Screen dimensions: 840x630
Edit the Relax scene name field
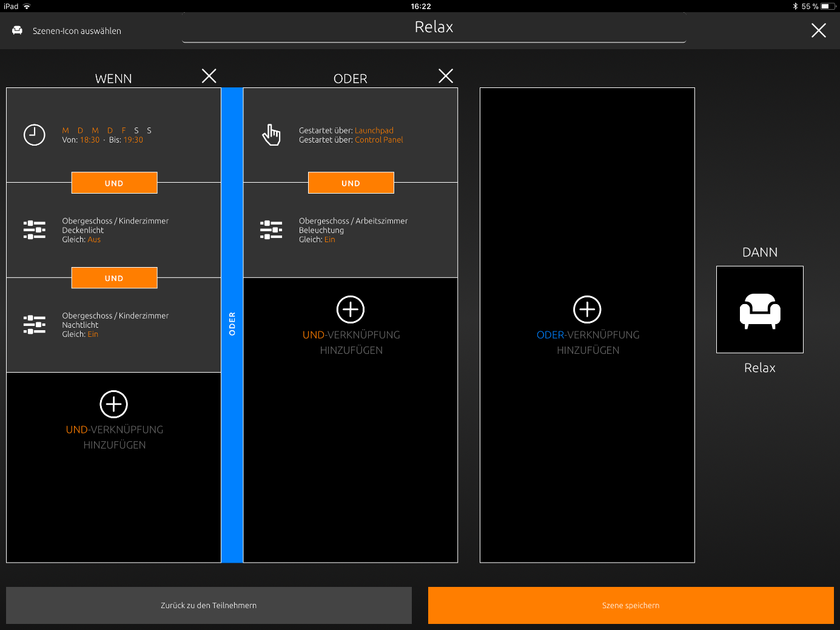coord(434,28)
